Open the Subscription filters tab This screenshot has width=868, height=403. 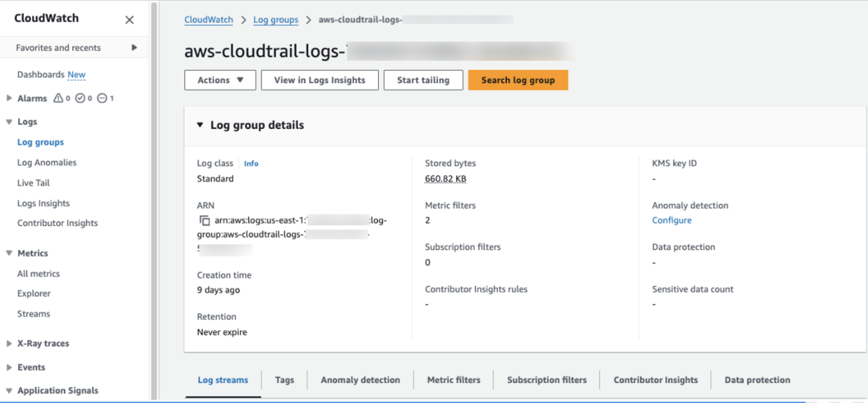point(546,380)
